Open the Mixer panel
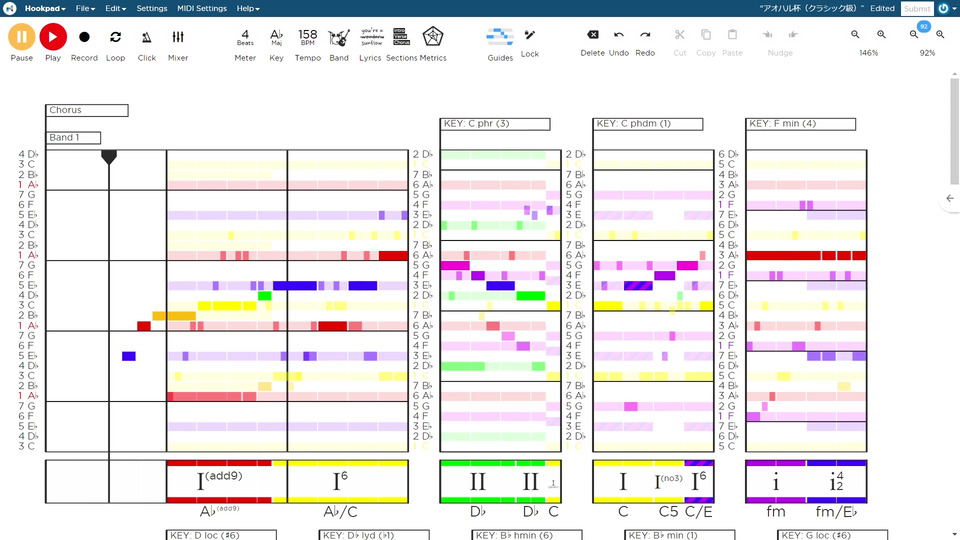 (x=178, y=37)
